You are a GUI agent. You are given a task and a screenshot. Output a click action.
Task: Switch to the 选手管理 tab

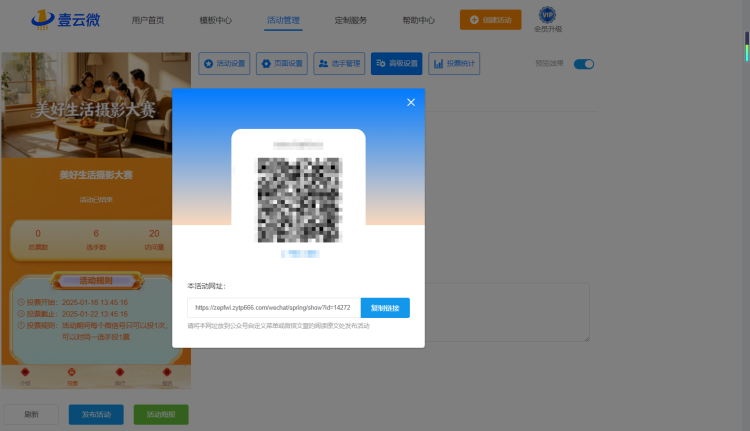pyautogui.click(x=339, y=64)
